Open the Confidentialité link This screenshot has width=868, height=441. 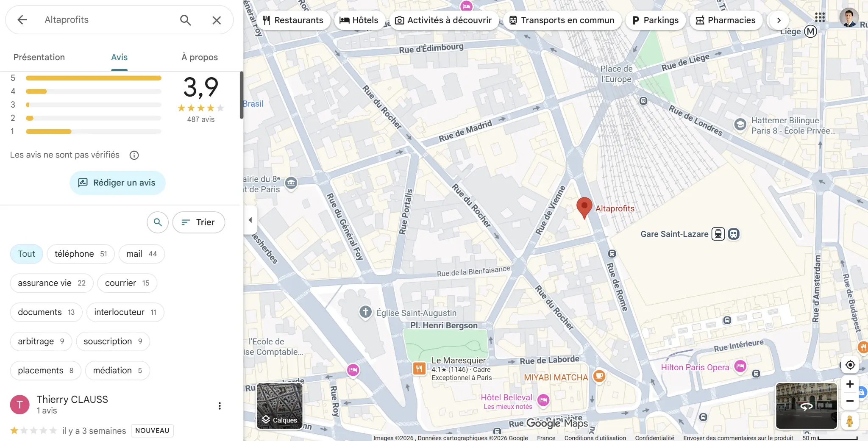pos(654,438)
